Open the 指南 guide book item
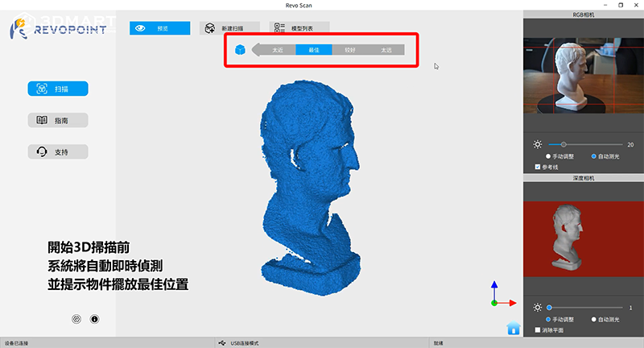644x348 pixels. click(x=57, y=120)
